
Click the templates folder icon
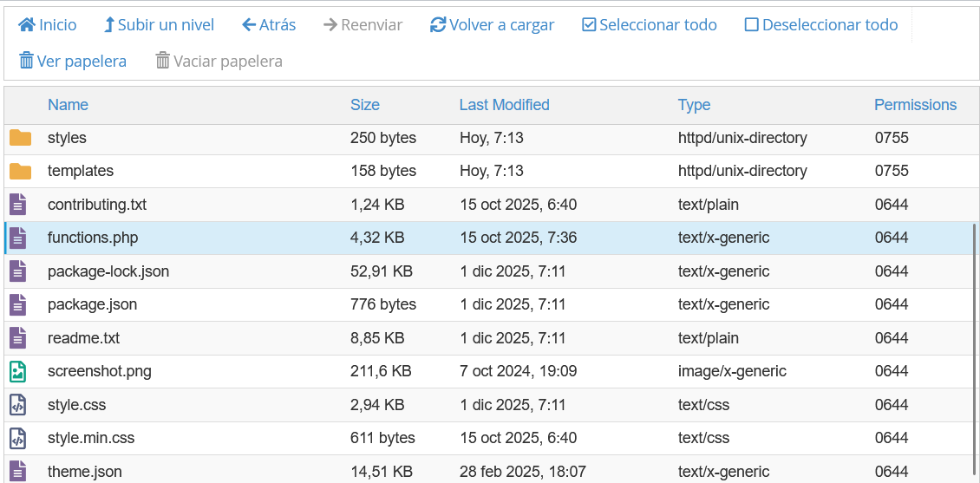tap(20, 171)
